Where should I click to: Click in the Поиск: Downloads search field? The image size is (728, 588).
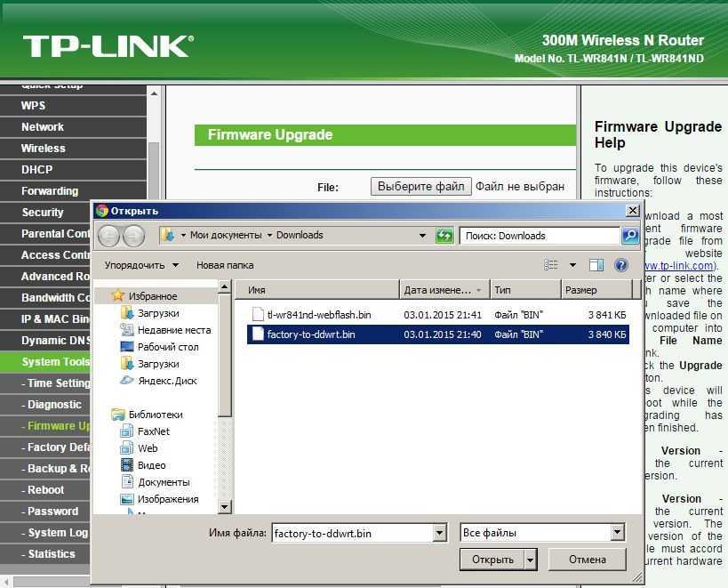(540, 236)
